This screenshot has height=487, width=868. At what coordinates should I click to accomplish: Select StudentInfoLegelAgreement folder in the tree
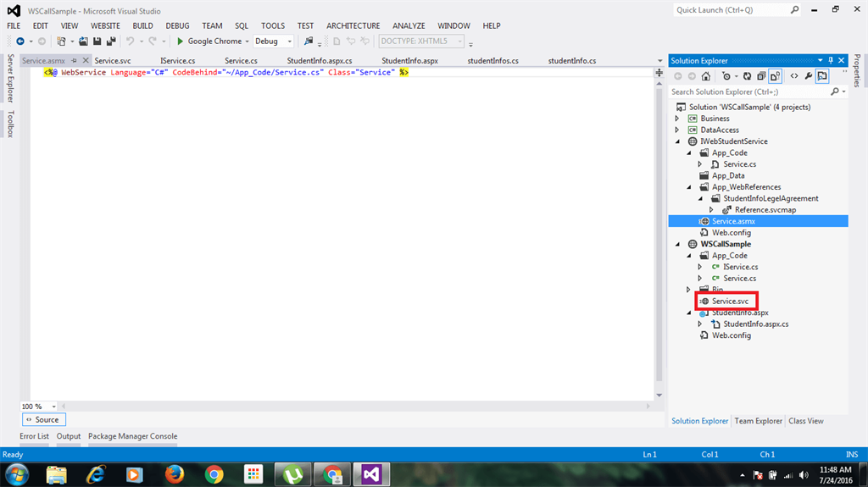coord(771,198)
